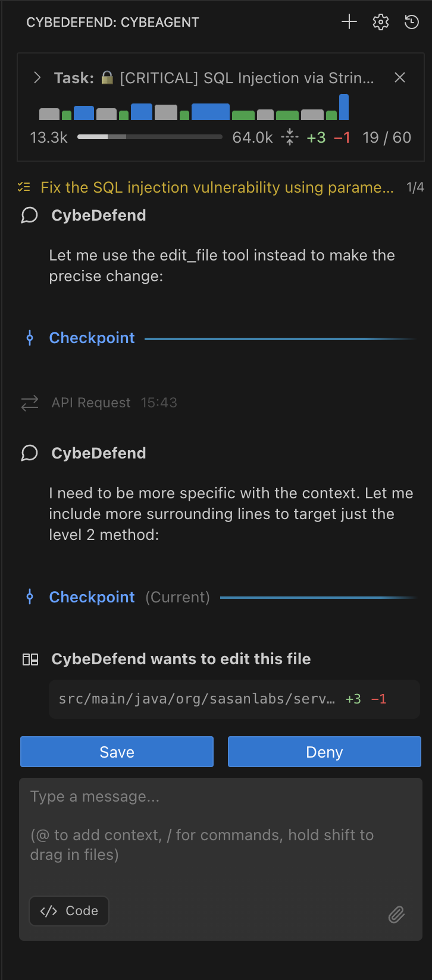
Task: Dismiss the task with the X
Action: pyautogui.click(x=399, y=77)
